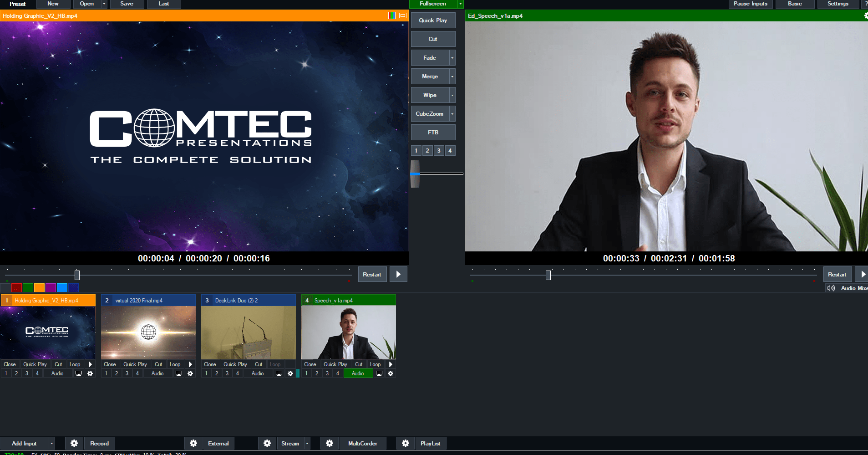Click monitor icon on DeckLink Duo input

pos(279,373)
